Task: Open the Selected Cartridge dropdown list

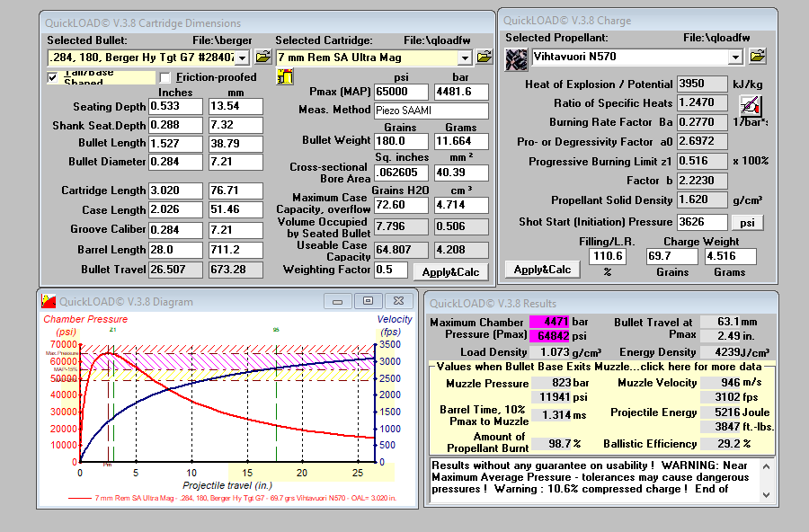Action: coord(464,58)
